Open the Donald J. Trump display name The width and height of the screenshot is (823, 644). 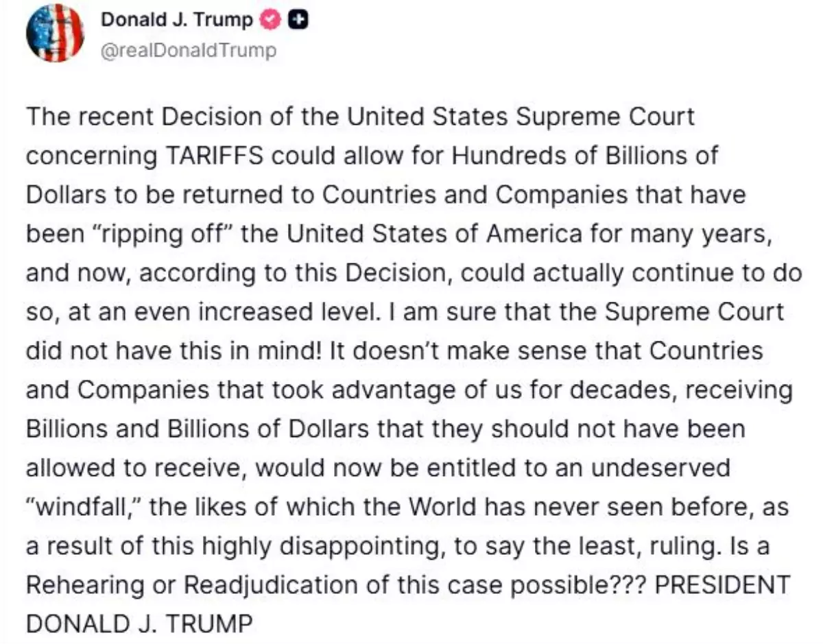tap(177, 21)
